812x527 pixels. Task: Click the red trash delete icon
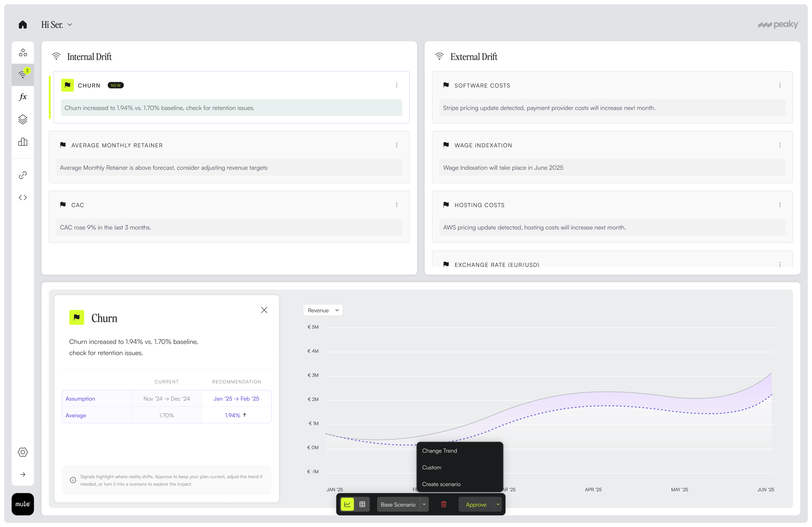(444, 504)
